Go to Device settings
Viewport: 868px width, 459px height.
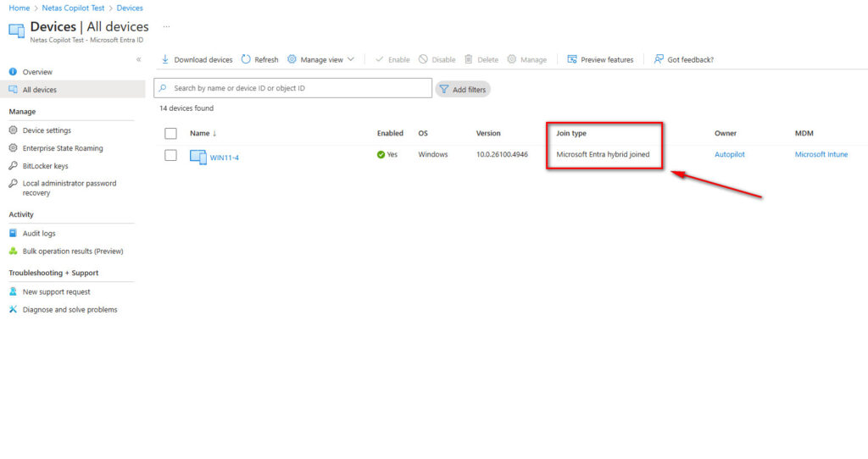47,130
